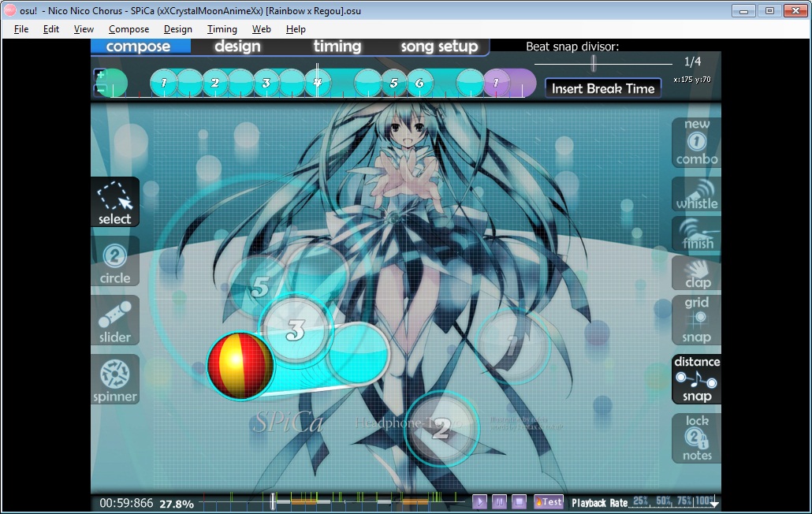Viewport: 812px width, 514px height.
Task: Toggle new combo on selected note
Action: [697, 143]
